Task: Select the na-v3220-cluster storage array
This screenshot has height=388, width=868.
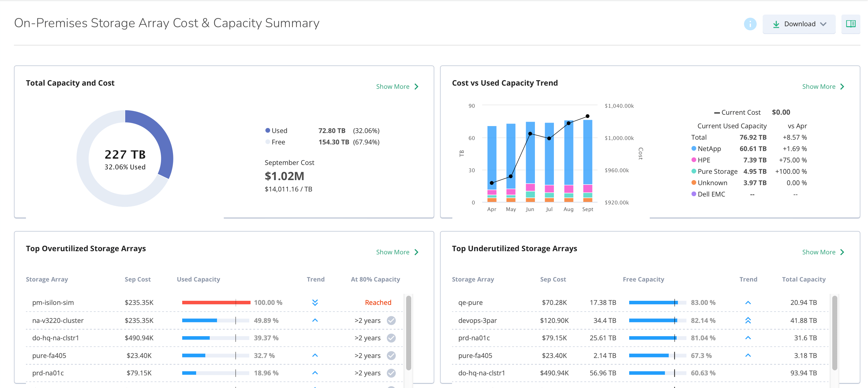Action: (x=58, y=320)
